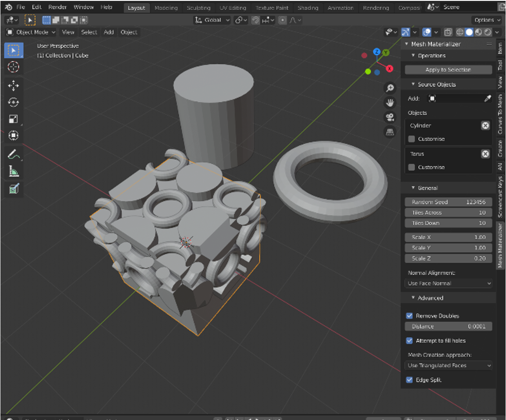Disable the Remove Doubles checkbox
The height and width of the screenshot is (420, 506).
(410, 316)
